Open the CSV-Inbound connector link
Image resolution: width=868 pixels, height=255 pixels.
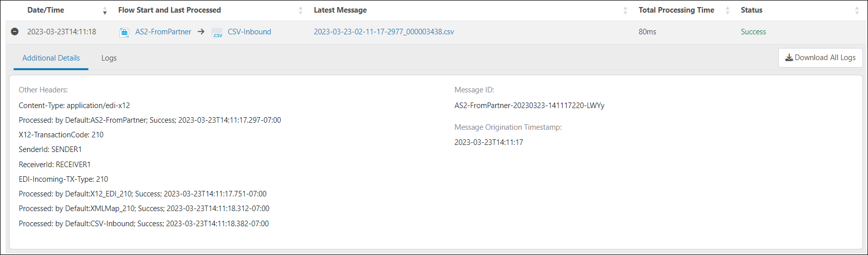tap(249, 32)
